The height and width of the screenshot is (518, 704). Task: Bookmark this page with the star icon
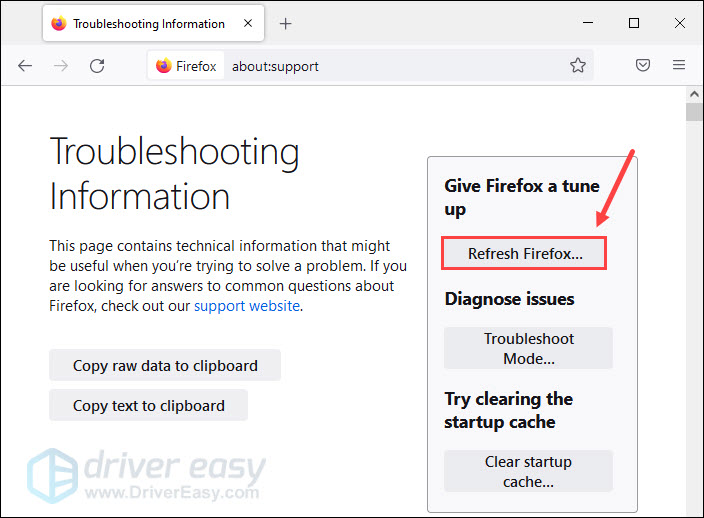tap(577, 66)
